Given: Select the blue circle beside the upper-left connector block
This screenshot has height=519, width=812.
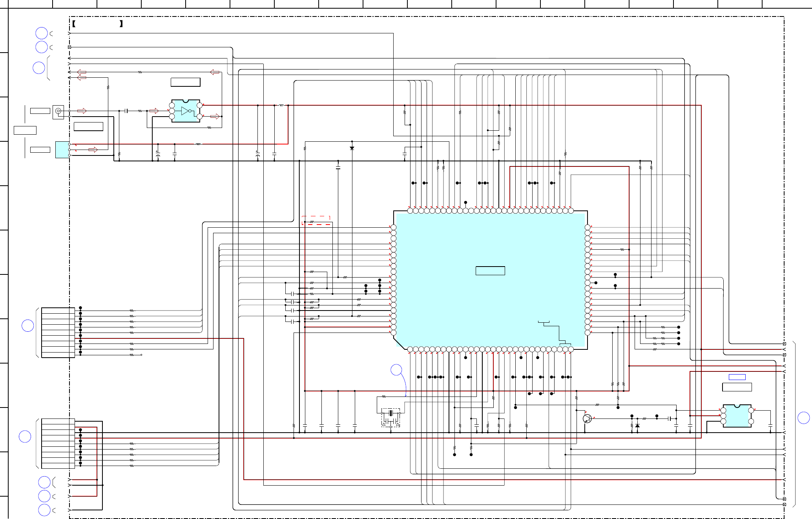Looking at the screenshot, I should [x=27, y=325].
